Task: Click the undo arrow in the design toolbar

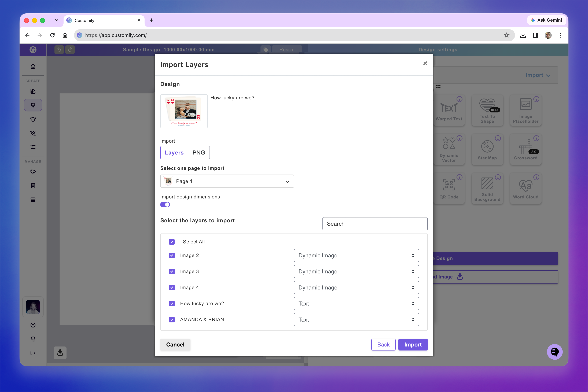Action: [59, 50]
